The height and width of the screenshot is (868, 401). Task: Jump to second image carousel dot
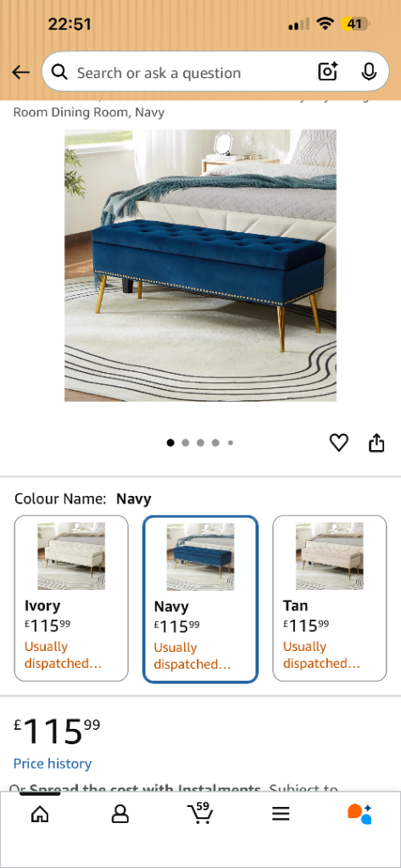(x=186, y=442)
